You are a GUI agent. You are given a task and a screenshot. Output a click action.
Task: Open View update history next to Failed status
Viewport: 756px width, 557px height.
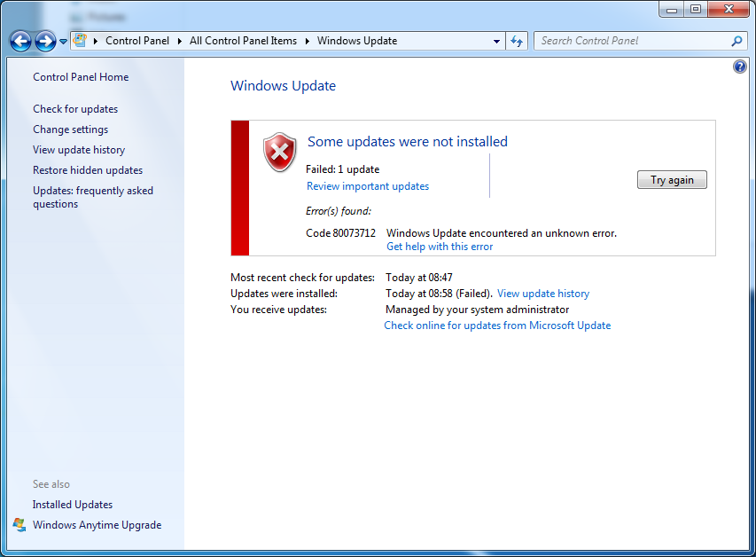point(543,294)
